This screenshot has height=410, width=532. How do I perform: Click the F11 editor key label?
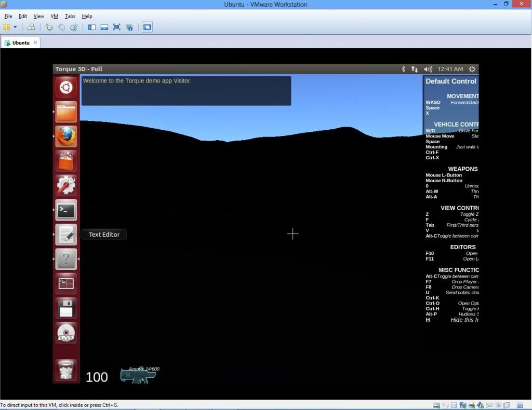(x=430, y=259)
